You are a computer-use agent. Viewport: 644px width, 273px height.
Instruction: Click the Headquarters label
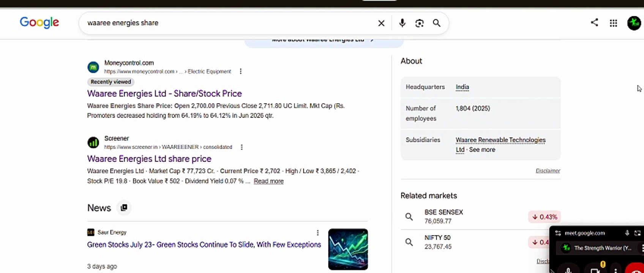[425, 87]
